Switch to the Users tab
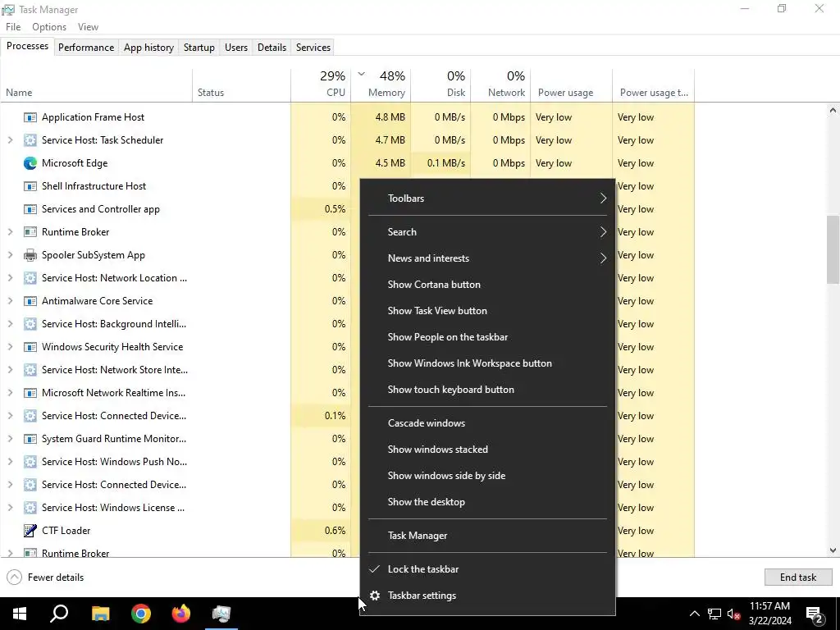This screenshot has height=630, width=840. (236, 48)
